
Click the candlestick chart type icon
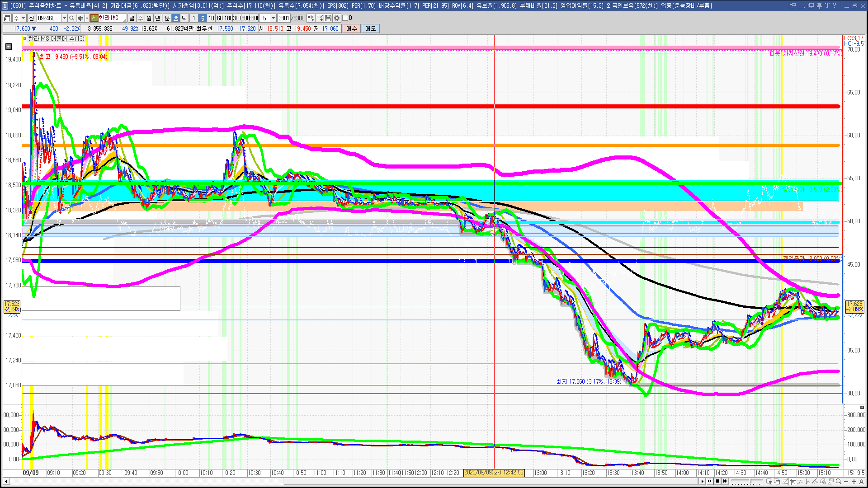point(311,18)
